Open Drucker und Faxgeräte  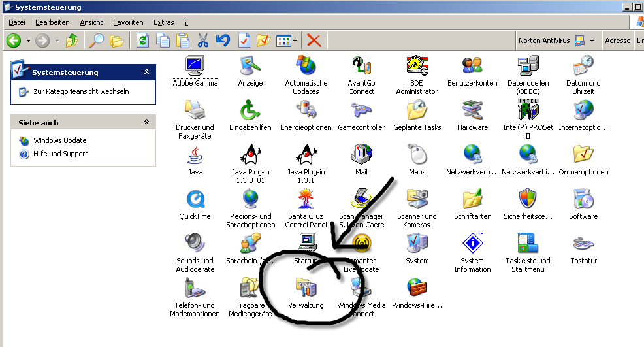tap(195, 110)
